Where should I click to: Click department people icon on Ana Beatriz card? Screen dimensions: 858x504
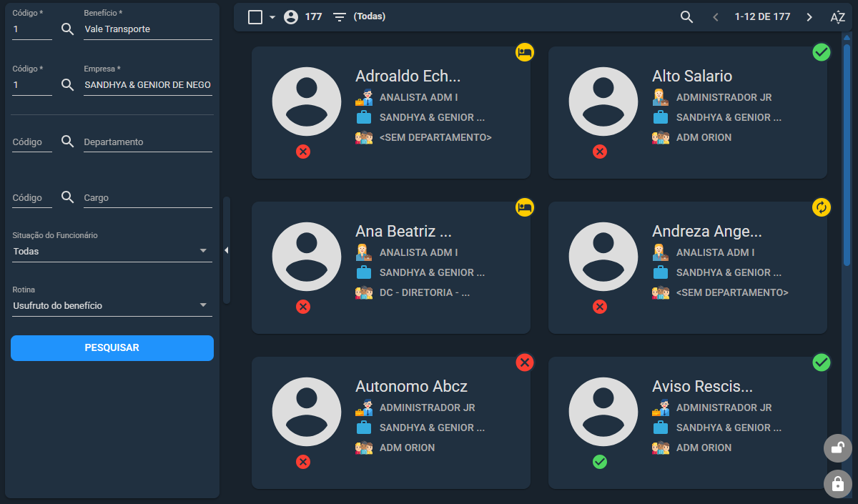pyautogui.click(x=364, y=292)
